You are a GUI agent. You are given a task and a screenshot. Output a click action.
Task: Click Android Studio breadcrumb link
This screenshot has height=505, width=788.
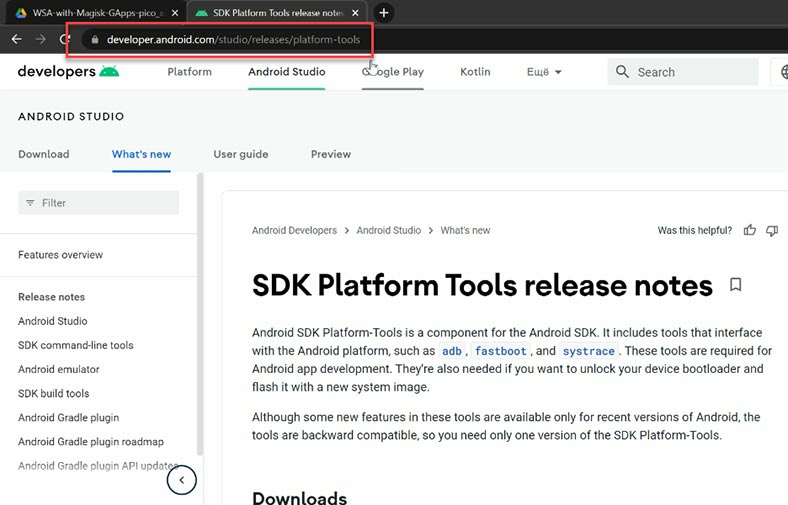[x=389, y=230]
